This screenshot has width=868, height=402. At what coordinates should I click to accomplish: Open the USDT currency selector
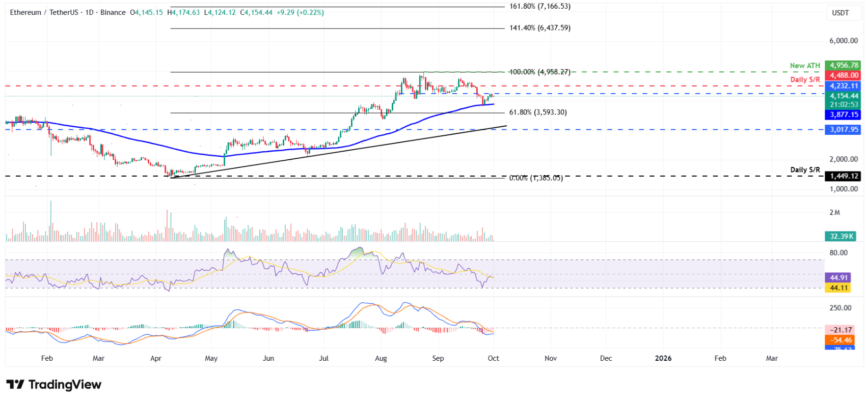click(x=840, y=13)
